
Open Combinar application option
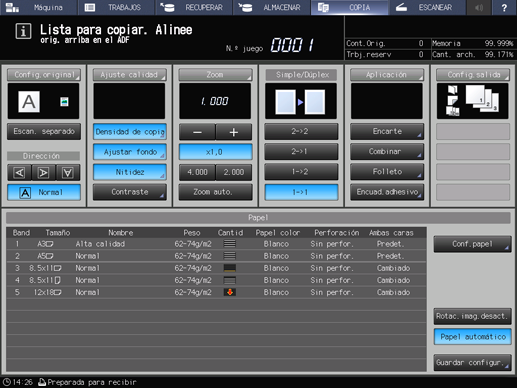click(387, 152)
